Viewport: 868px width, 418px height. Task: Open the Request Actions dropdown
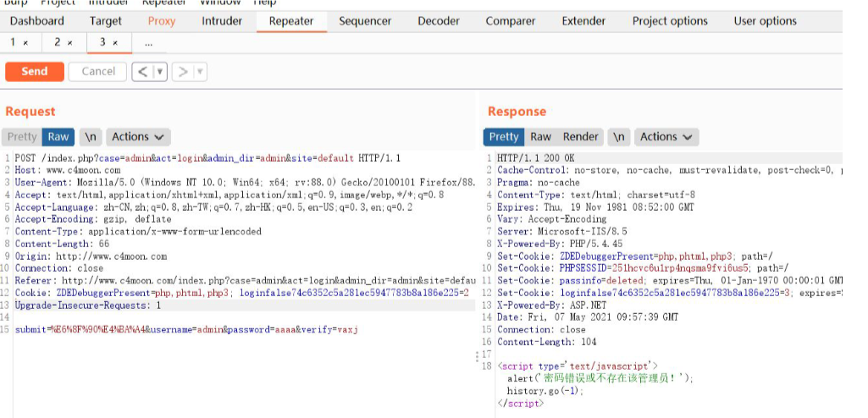[x=138, y=137]
